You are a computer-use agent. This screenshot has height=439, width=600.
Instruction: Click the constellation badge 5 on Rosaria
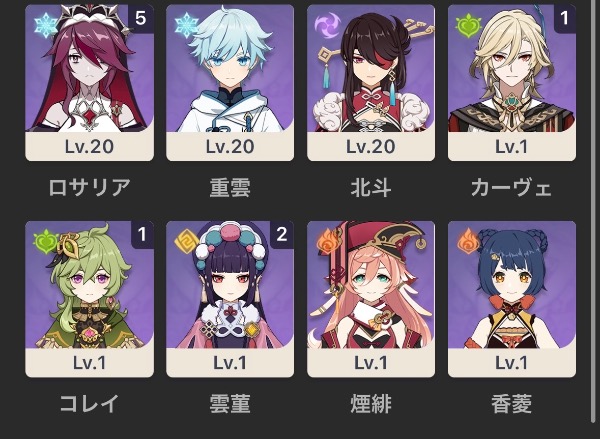[x=141, y=18]
